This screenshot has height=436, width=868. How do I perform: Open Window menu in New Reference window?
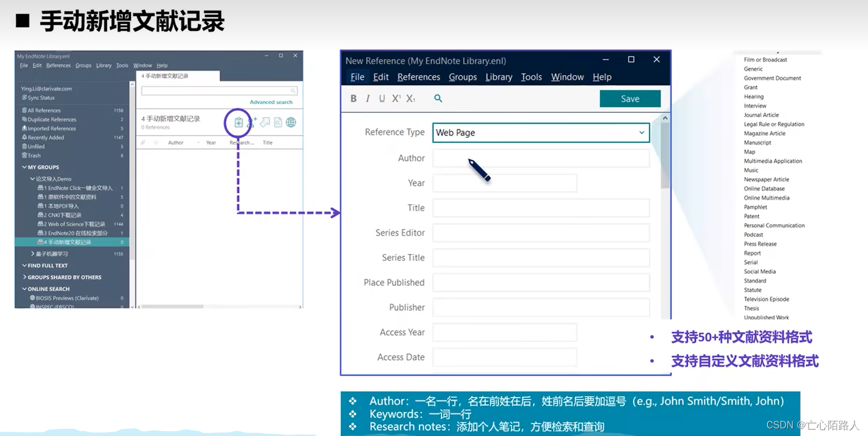pos(567,77)
